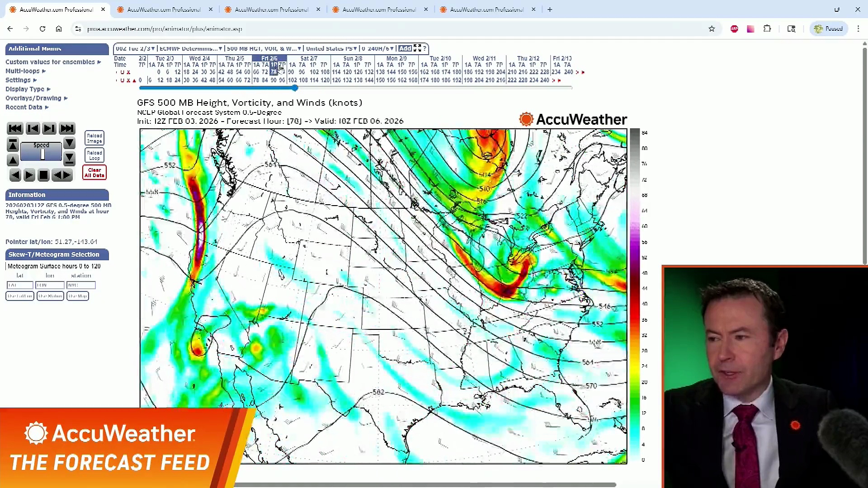Click the Reload Loop button
868x488 pixels.
click(x=94, y=155)
